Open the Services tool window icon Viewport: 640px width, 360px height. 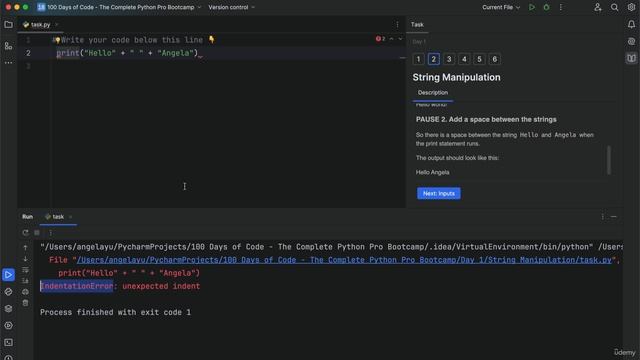click(8, 325)
